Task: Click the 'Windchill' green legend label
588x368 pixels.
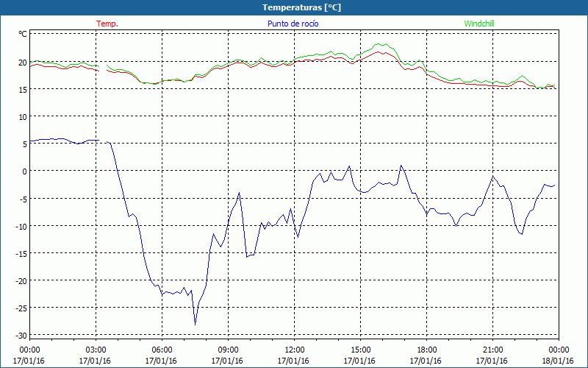Action: pyautogui.click(x=479, y=24)
